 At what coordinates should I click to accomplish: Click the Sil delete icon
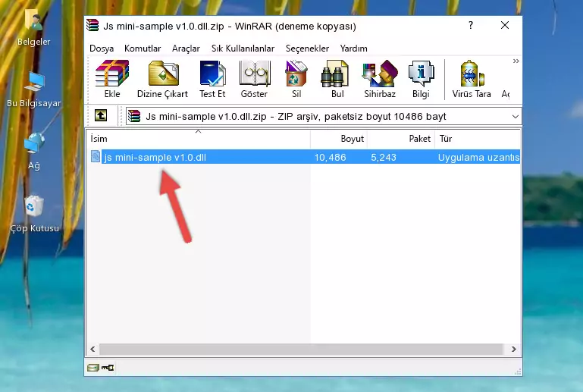tap(296, 79)
